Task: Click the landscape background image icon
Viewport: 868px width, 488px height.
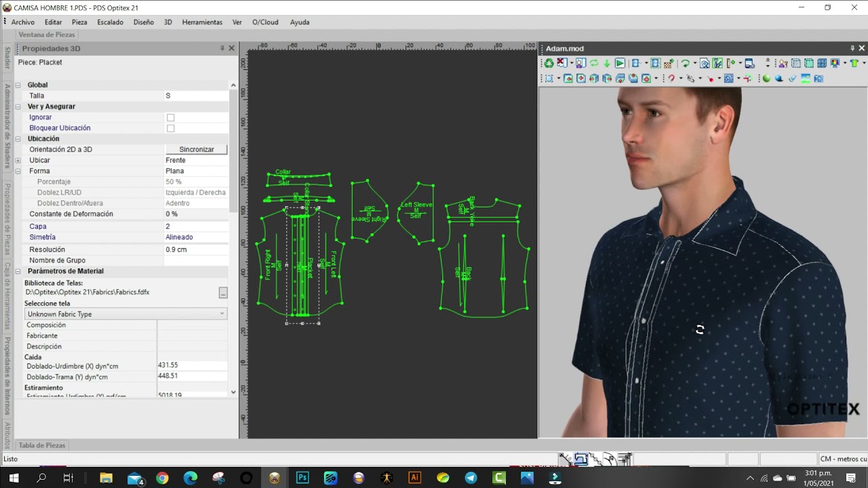Action: coord(806,79)
